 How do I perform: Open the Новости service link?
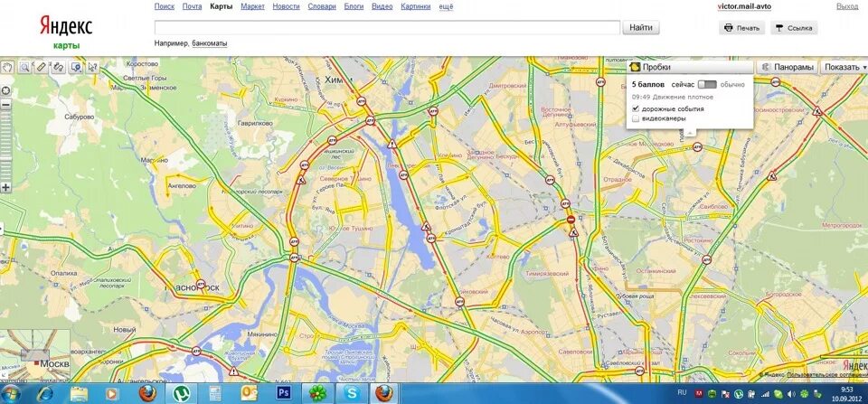287,6
